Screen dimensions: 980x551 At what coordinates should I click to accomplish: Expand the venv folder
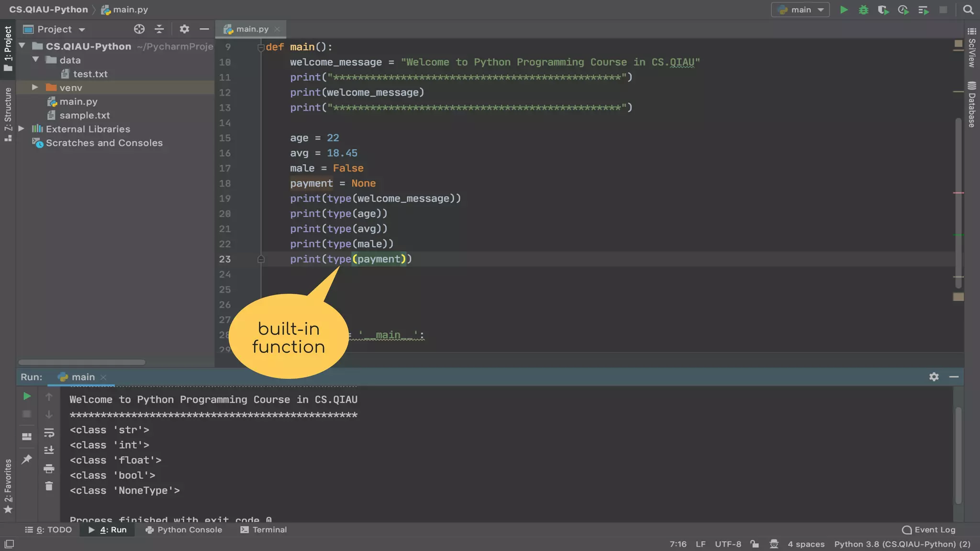click(35, 88)
